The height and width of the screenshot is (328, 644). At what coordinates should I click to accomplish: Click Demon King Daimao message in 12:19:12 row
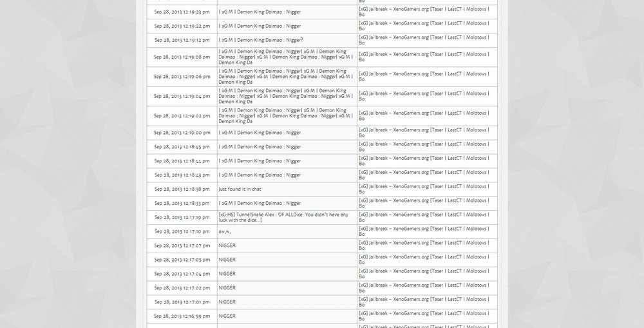(261, 41)
